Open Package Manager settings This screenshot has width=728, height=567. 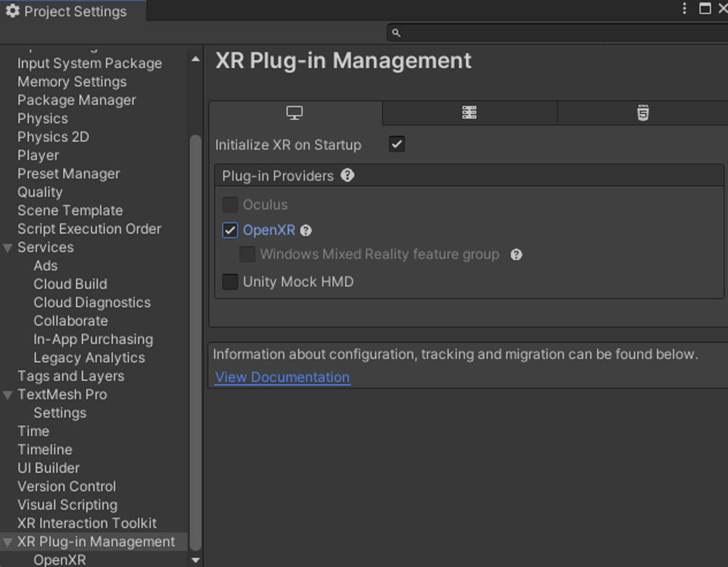(x=76, y=100)
